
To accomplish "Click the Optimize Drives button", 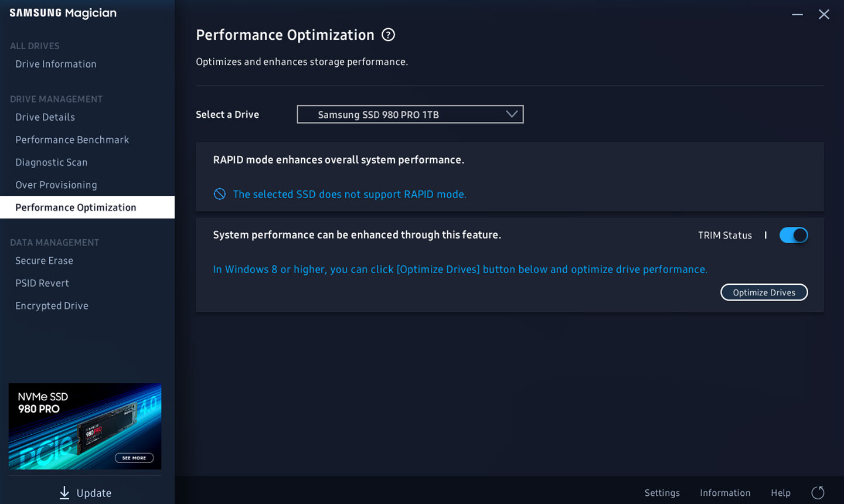I will pos(764,292).
